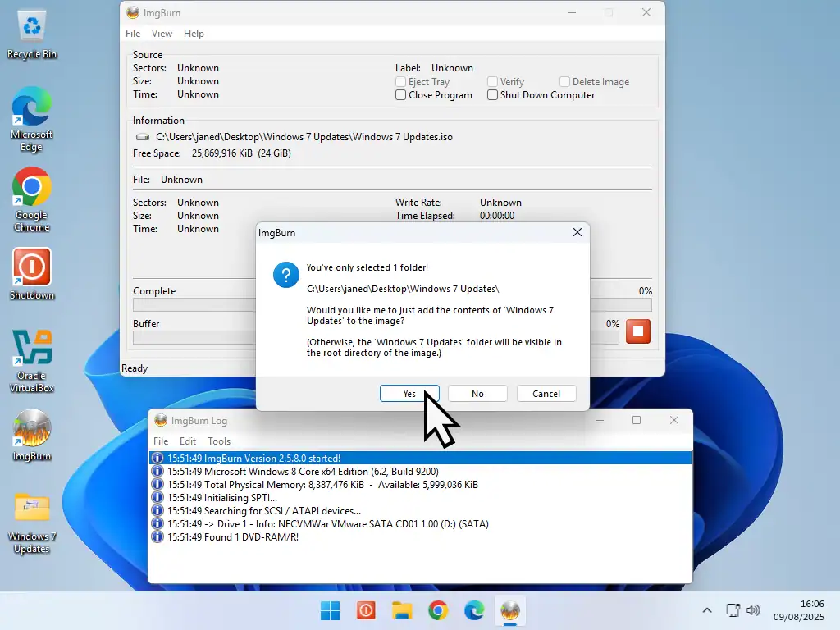Click the Windows Start button
The height and width of the screenshot is (630, 840).
point(330,610)
